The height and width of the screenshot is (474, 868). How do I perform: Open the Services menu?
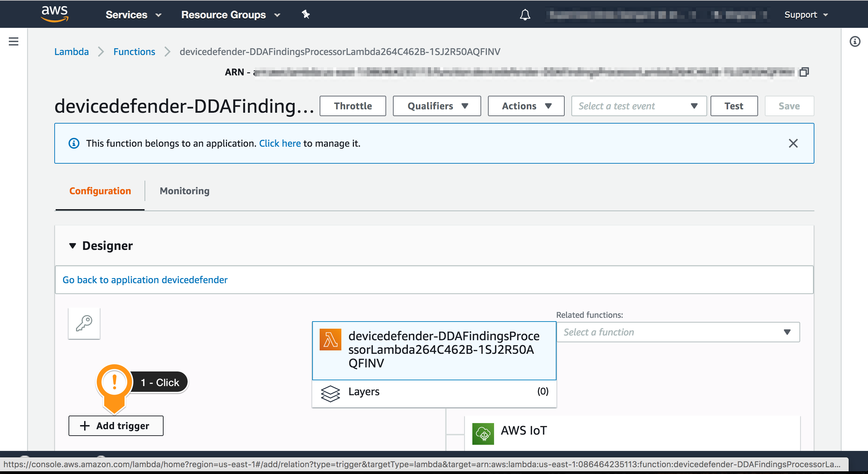[x=133, y=15]
